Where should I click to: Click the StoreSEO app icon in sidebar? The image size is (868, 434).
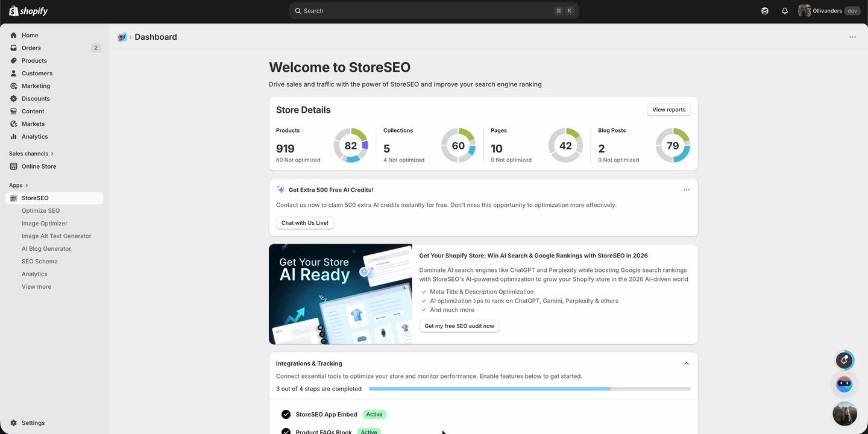point(13,198)
